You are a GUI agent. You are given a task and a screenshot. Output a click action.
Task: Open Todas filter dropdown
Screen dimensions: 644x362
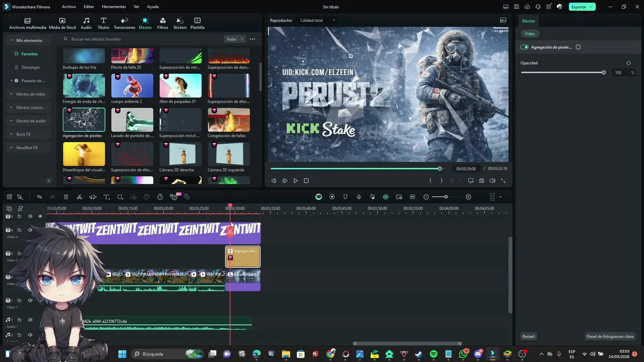tap(234, 39)
